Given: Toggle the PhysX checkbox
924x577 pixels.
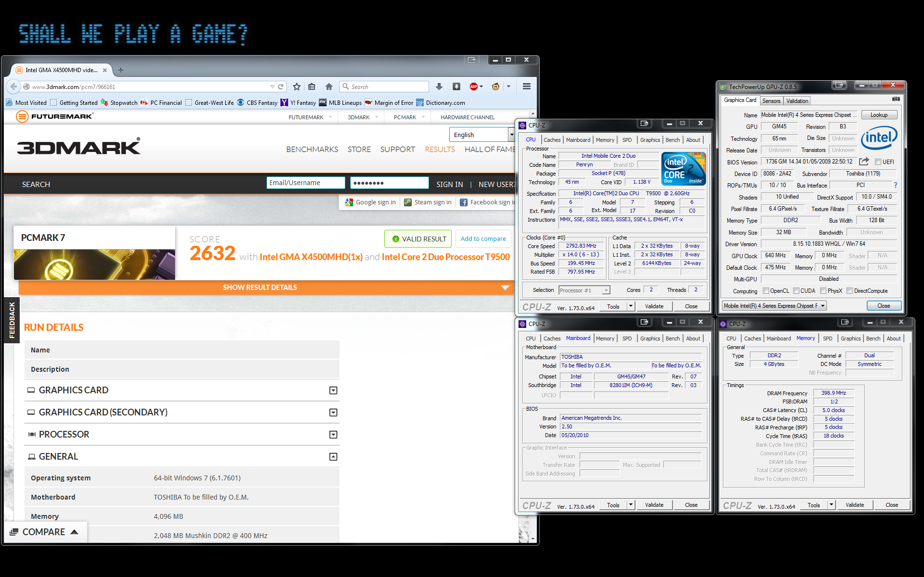Looking at the screenshot, I should tap(823, 291).
